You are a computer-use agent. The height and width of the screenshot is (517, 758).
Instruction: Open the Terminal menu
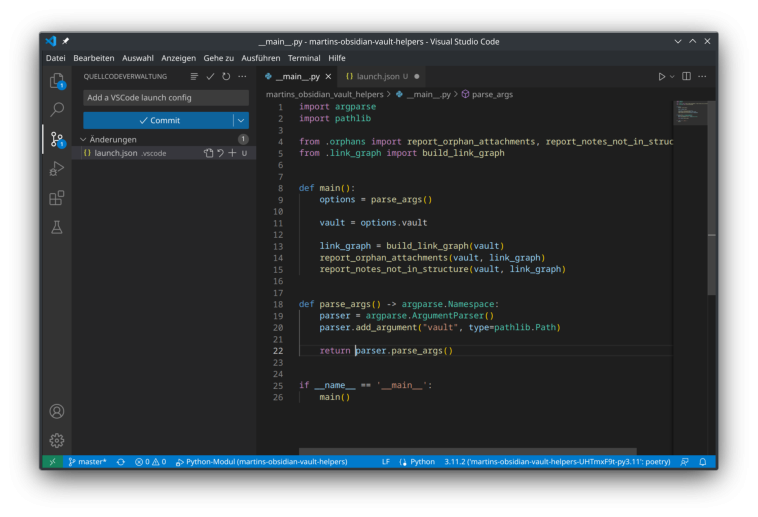[304, 58]
